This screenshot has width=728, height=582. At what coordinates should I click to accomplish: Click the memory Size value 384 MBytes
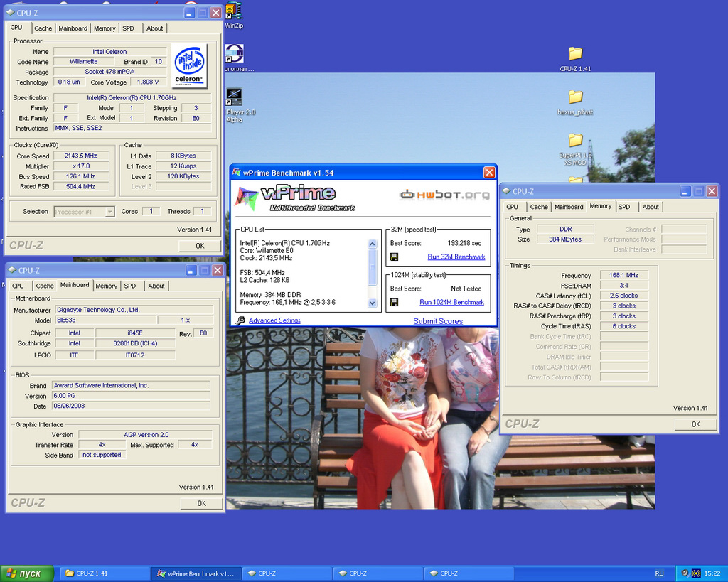point(565,239)
